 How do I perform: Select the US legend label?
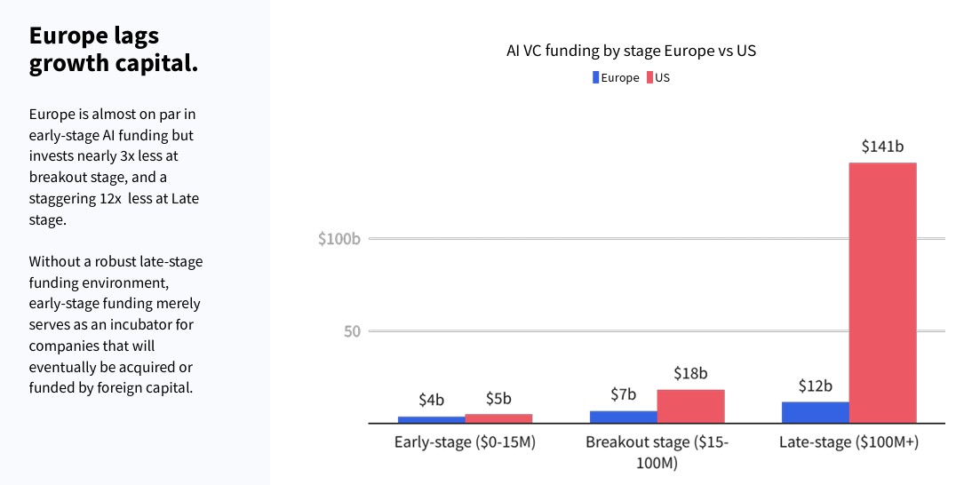click(x=663, y=77)
